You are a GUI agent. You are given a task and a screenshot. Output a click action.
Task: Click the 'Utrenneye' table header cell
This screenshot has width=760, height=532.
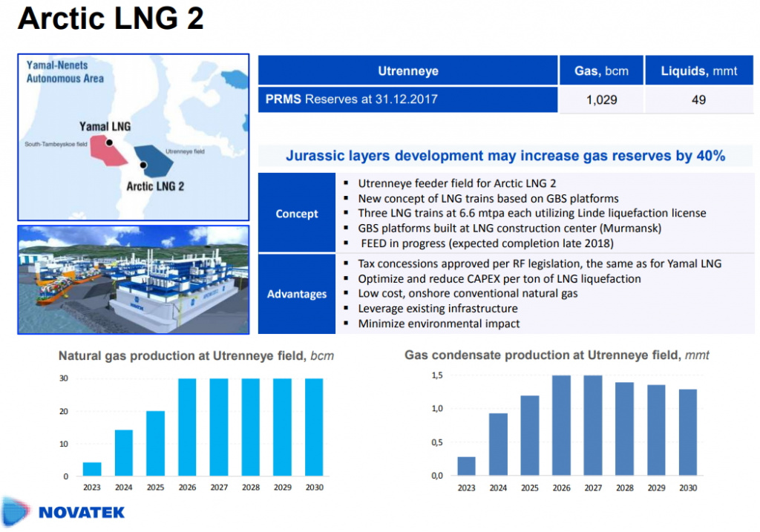(407, 70)
